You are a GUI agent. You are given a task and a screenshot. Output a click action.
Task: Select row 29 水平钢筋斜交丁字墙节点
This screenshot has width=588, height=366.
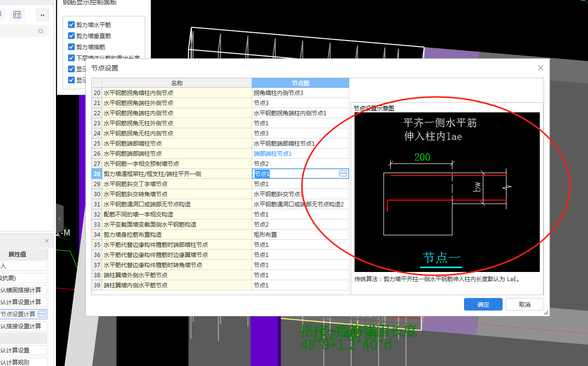click(x=177, y=184)
